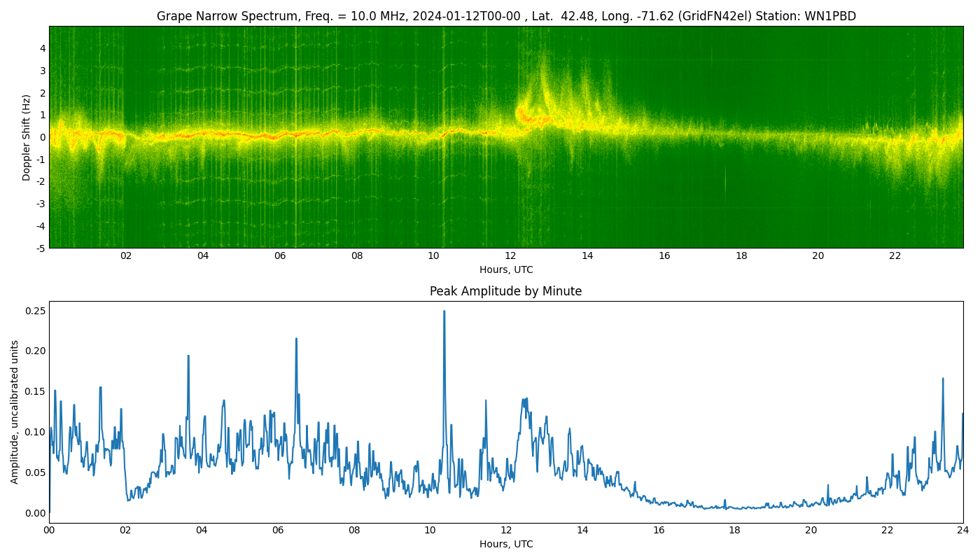Screen dimensions: 980x560
Task: Click the Doppler Shift (Hz) axis label
Action: [x=27, y=137]
